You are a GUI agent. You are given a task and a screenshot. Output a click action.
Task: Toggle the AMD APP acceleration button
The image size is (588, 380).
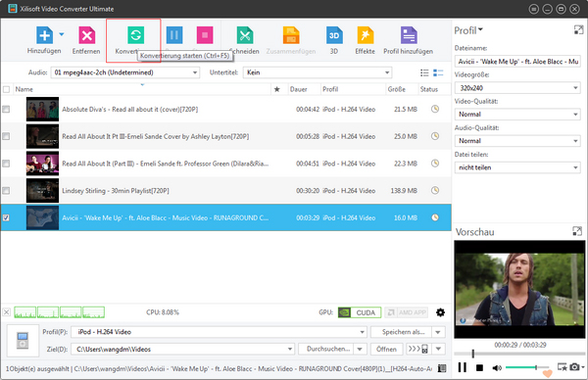point(407,312)
